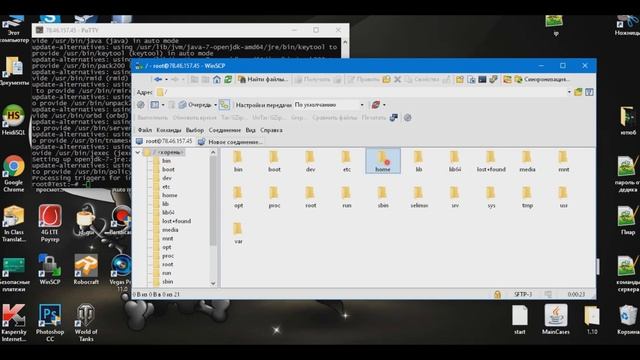Open the MainCases desktop file
The image size is (640, 360).
tap(556, 320)
